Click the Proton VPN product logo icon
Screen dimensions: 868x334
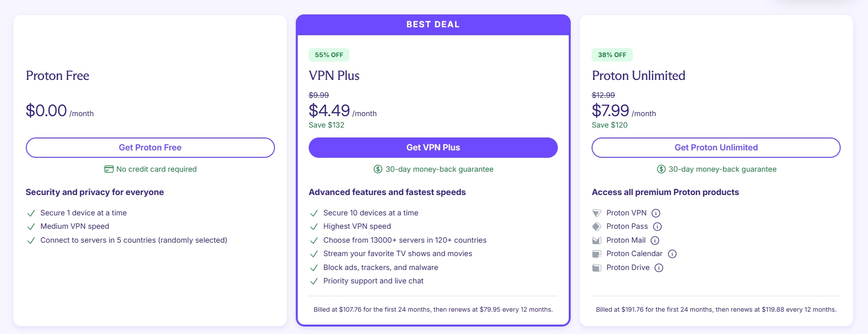597,213
